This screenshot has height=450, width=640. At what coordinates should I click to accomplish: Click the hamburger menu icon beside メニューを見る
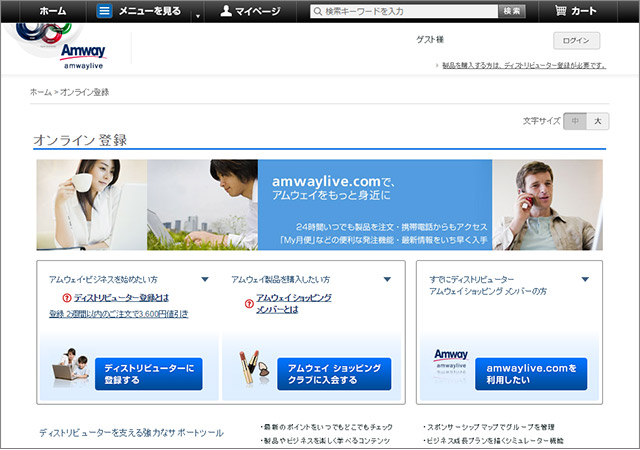pos(104,11)
